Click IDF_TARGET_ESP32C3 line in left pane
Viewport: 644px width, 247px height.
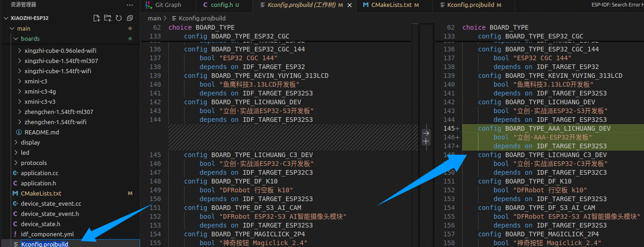256,172
